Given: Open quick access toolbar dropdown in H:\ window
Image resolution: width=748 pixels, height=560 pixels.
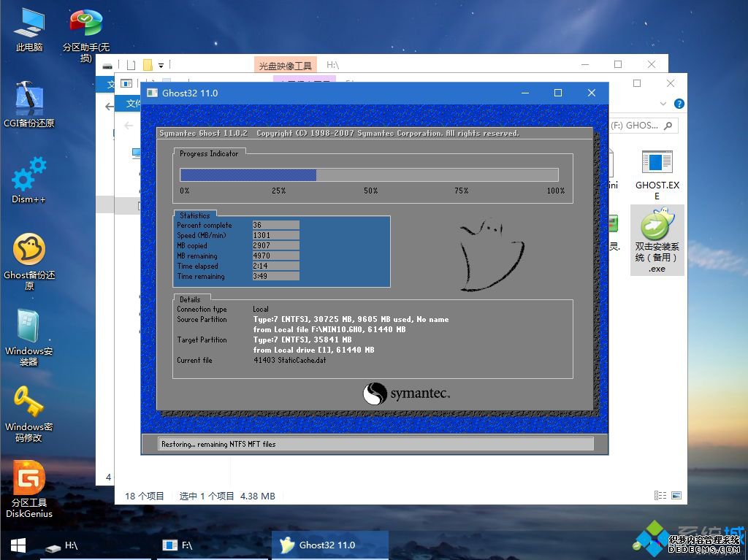Looking at the screenshot, I should pos(161,66).
